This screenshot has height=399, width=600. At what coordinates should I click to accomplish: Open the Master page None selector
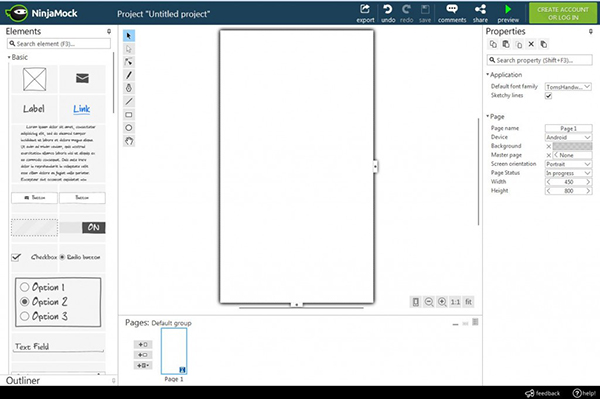click(x=572, y=155)
